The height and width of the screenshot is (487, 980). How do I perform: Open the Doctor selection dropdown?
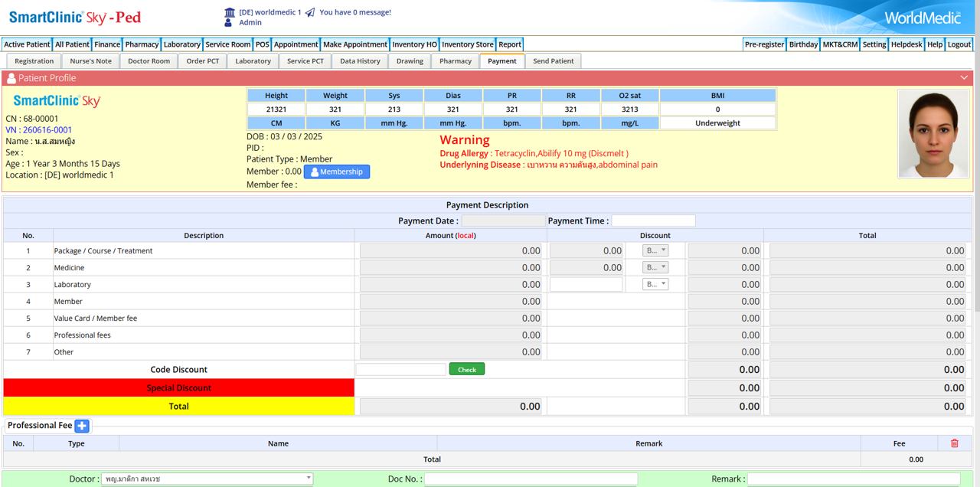click(207, 479)
